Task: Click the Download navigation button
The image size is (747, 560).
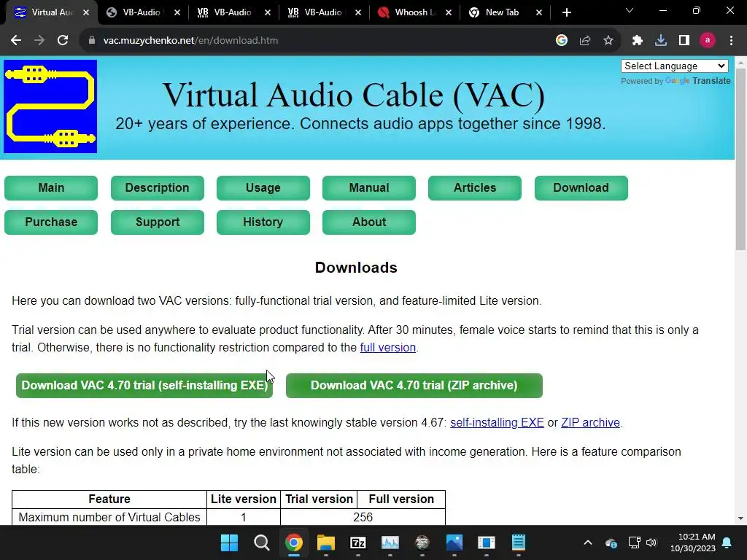Action: tap(581, 187)
